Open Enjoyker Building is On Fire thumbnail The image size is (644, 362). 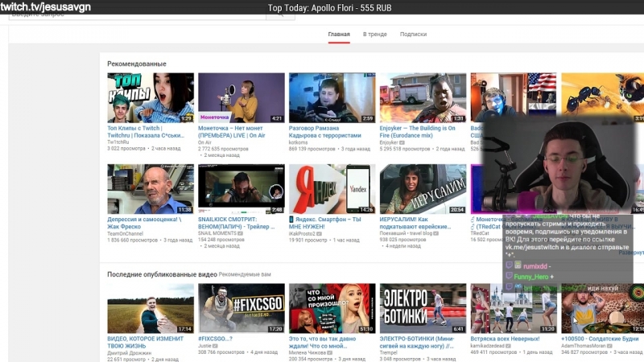[x=423, y=97]
